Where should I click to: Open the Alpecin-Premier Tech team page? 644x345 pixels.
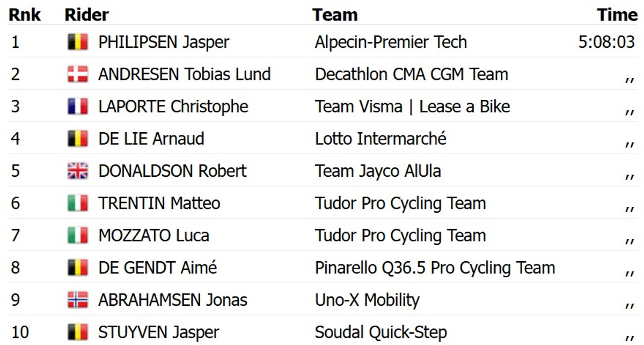coord(391,42)
